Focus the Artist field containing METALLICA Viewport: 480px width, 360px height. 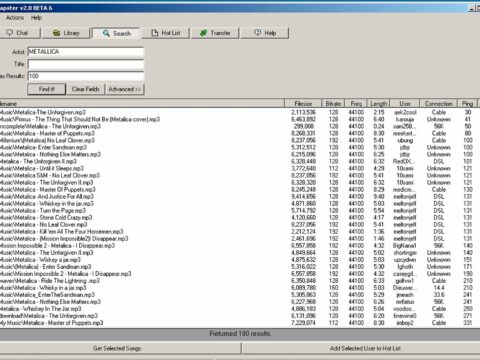pos(86,52)
